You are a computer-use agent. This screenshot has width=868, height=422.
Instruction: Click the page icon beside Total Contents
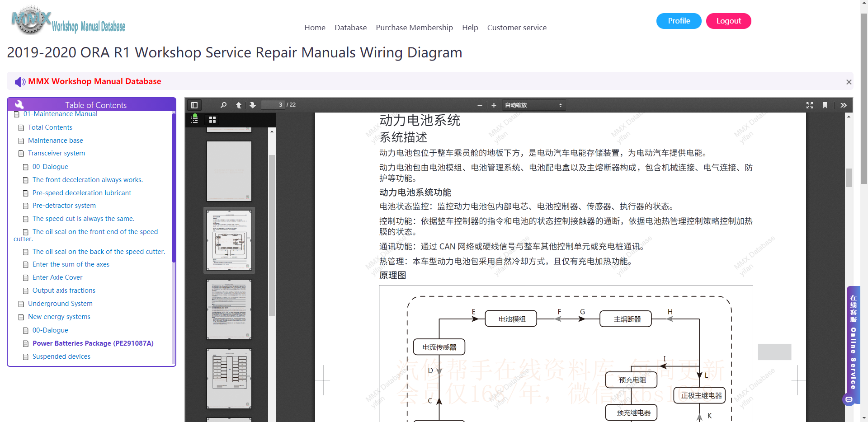pyautogui.click(x=21, y=128)
